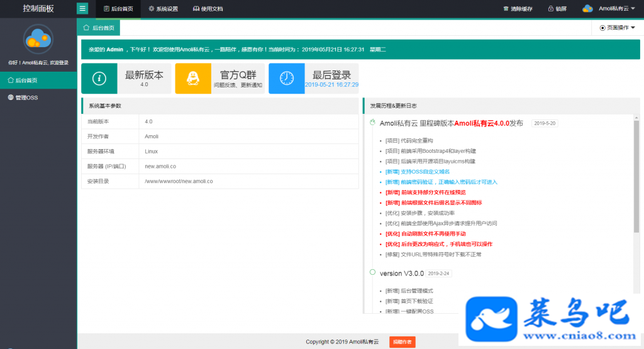This screenshot has height=349, width=644.
Task: Click the home icon in sidebar 后台首页
Action: [x=11, y=80]
